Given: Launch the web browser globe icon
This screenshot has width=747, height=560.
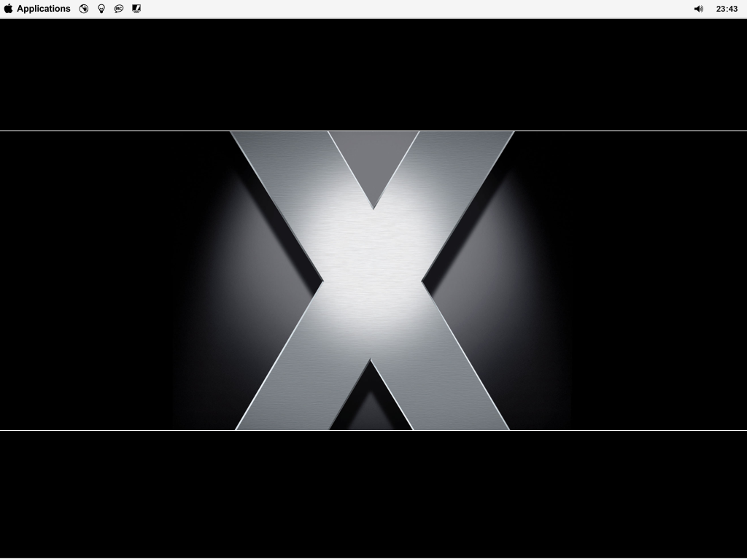Looking at the screenshot, I should point(84,9).
